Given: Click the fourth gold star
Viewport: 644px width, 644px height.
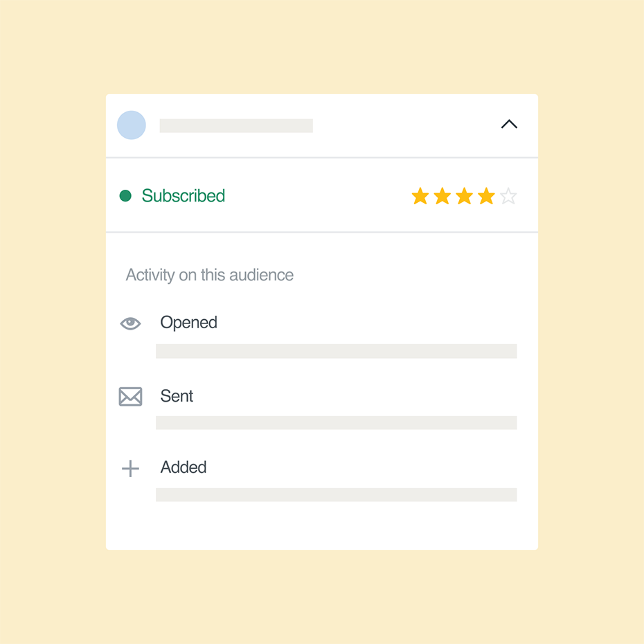Looking at the screenshot, I should click(487, 197).
